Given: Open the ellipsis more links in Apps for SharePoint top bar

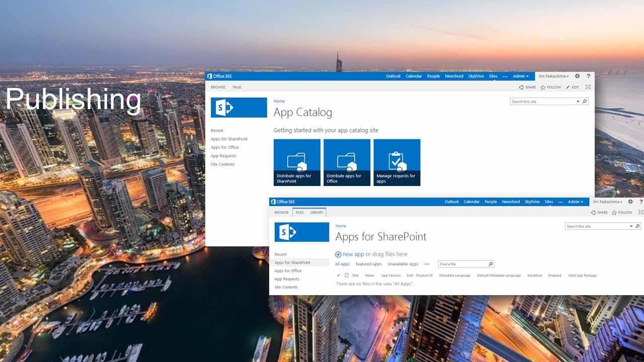Looking at the screenshot, I should coord(560,202).
